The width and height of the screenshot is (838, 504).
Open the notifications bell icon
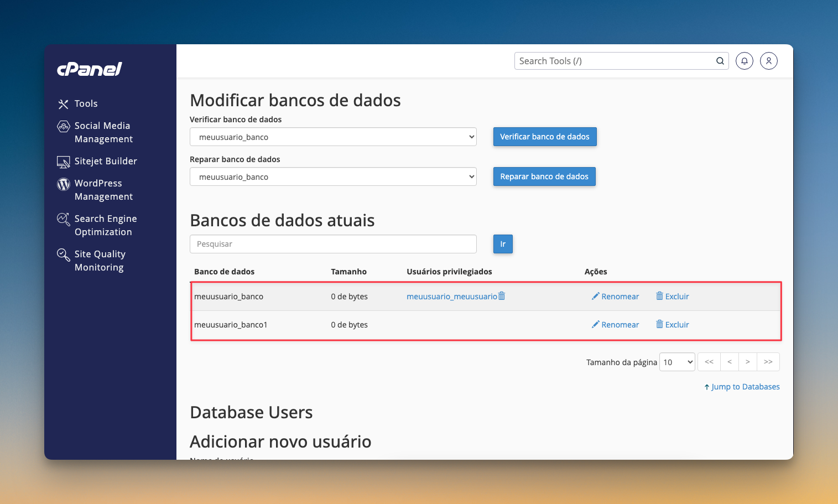[745, 61]
